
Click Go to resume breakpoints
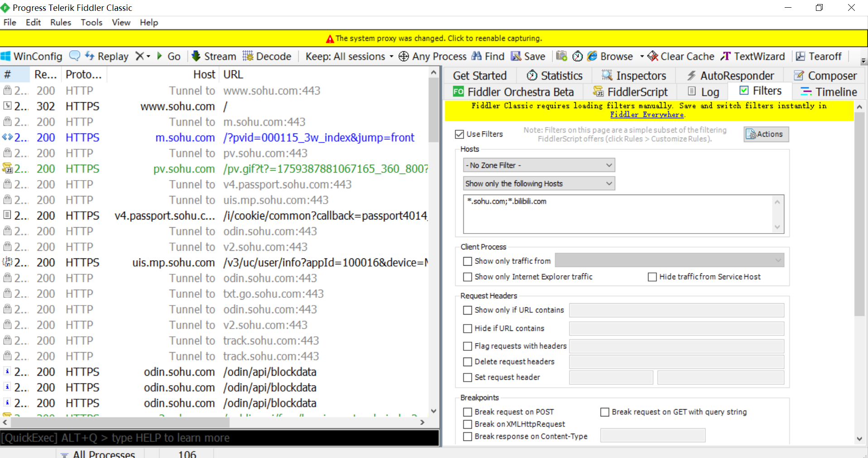click(169, 56)
